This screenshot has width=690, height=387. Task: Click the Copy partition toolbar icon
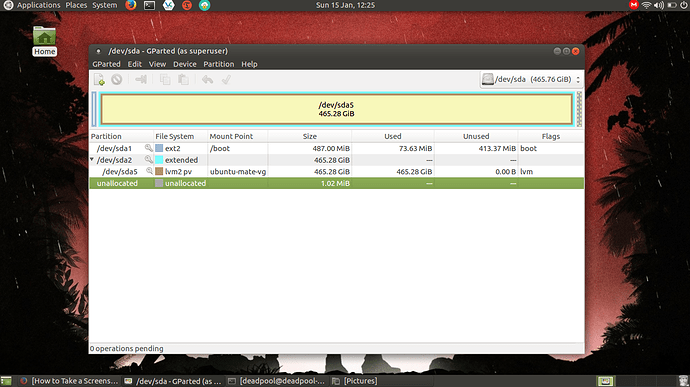pos(165,80)
